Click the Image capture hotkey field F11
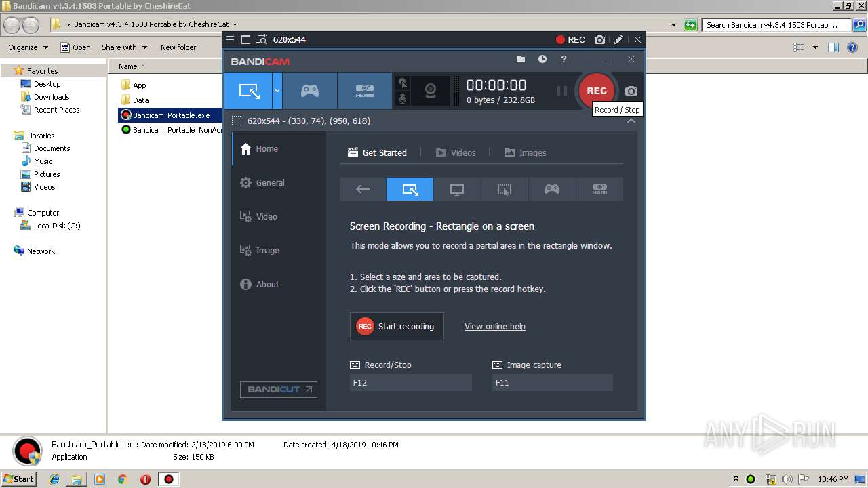Screen dimensions: 868x488 [x=553, y=382]
